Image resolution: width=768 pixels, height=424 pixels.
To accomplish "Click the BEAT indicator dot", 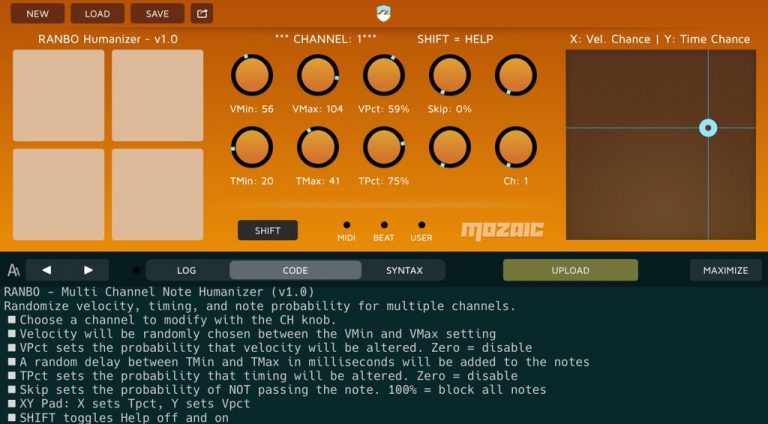I will click(384, 225).
